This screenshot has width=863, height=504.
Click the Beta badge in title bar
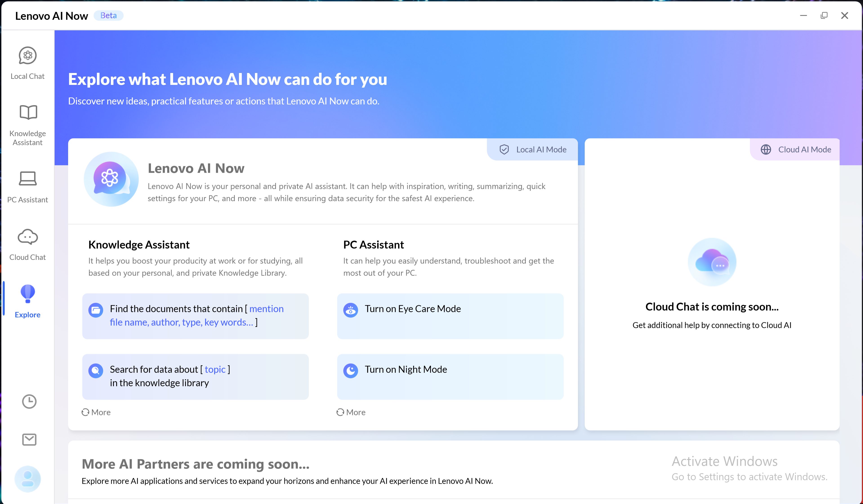[x=108, y=16]
